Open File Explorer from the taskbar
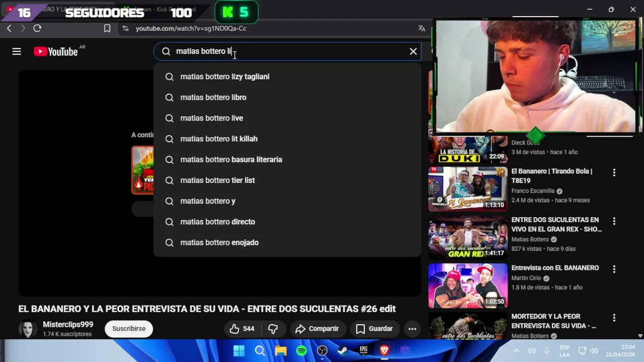 click(x=281, y=350)
